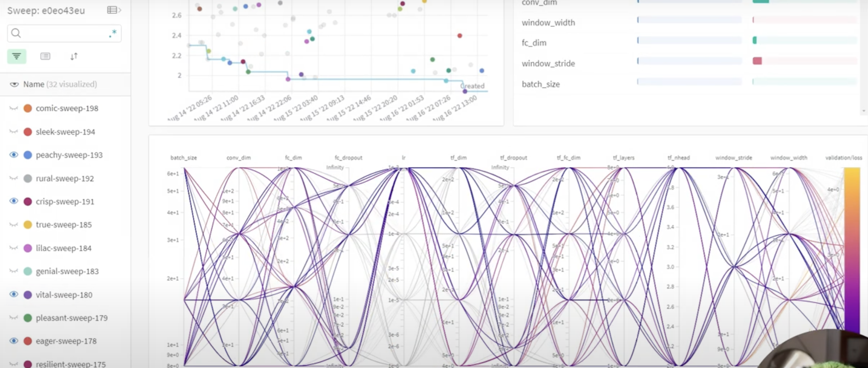Open the lilac-sweep-184 run
This screenshot has width=868, height=368.
[63, 248]
